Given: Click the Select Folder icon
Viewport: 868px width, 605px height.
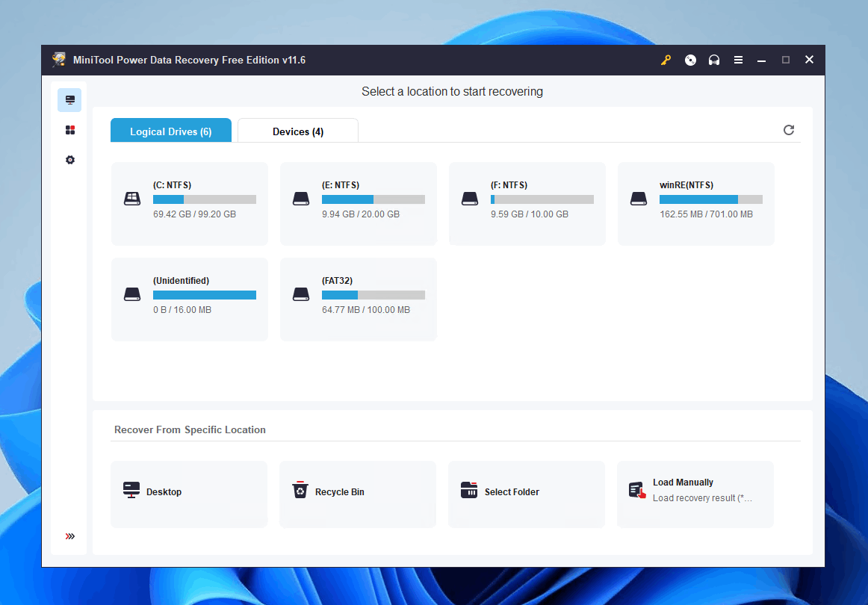Looking at the screenshot, I should (x=469, y=490).
